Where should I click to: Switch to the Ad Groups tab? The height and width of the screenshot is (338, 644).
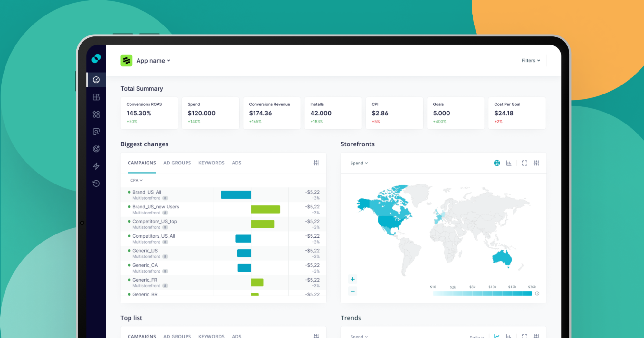pyautogui.click(x=177, y=163)
